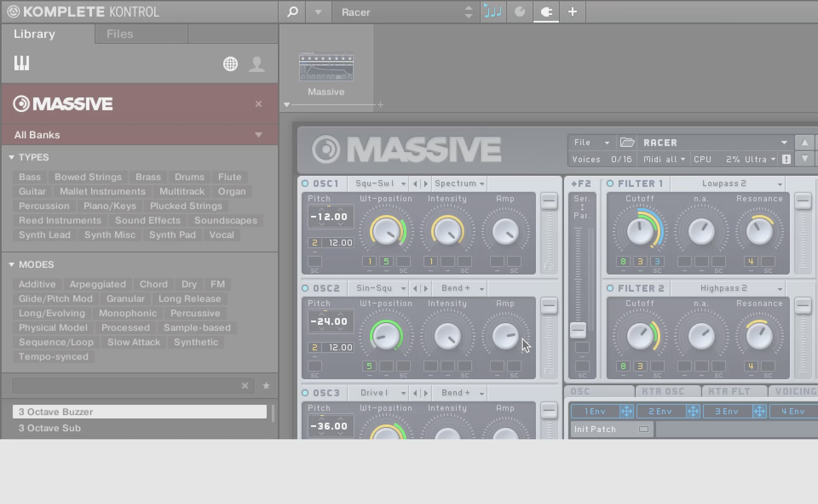Screen dimensions: 818x504
Task: Switch to the Library tab
Action: coord(34,34)
